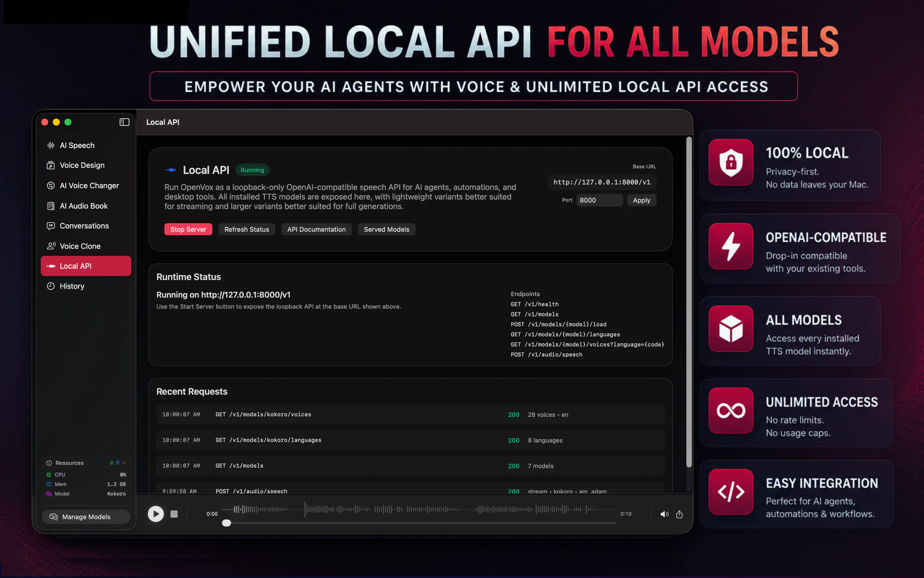The width and height of the screenshot is (924, 578).
Task: Click the Local API header plug icon
Action: (x=170, y=170)
